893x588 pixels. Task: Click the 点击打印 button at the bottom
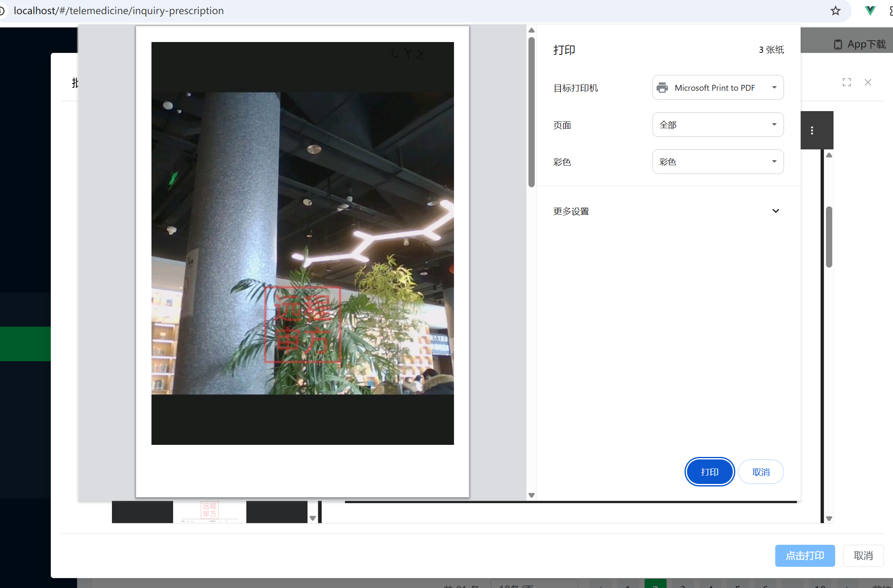tap(805, 556)
